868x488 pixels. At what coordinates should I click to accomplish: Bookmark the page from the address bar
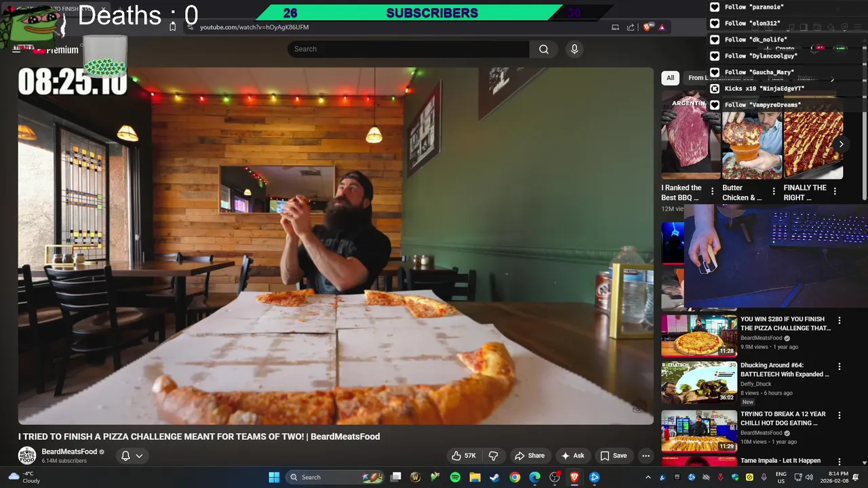(x=172, y=27)
